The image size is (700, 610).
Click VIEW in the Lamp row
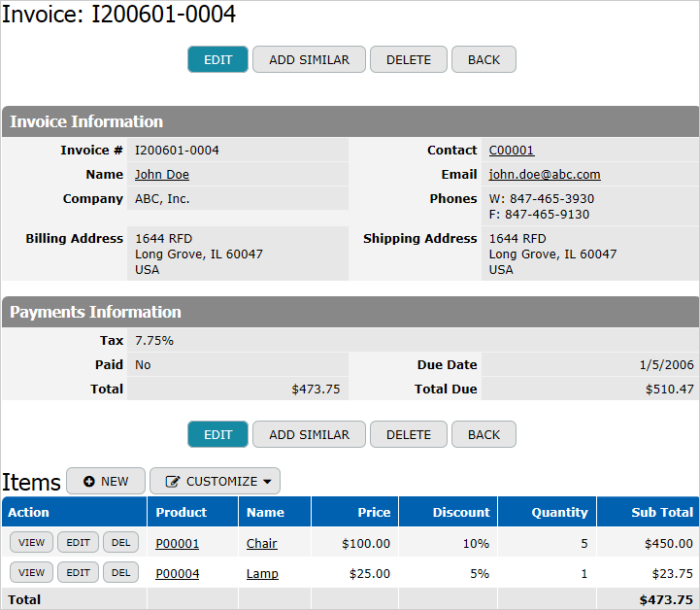[x=32, y=572]
